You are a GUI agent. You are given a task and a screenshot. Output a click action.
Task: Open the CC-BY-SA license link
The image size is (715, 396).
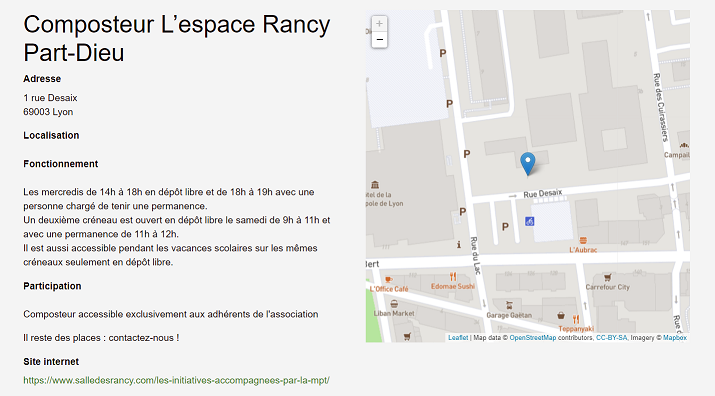(x=611, y=338)
